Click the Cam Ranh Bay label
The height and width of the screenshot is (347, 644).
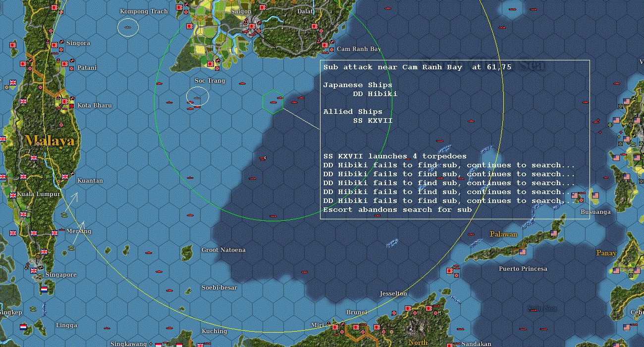coord(359,49)
